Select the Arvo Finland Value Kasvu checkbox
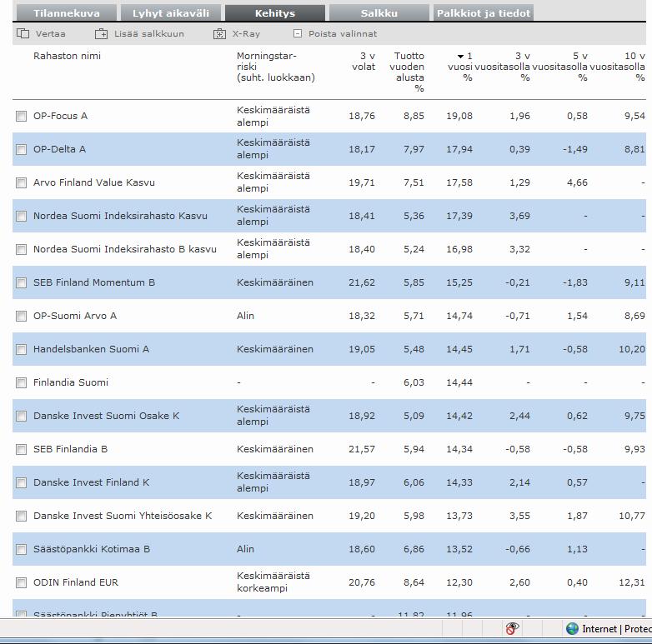Image resolution: width=652 pixels, height=644 pixels. [21, 182]
